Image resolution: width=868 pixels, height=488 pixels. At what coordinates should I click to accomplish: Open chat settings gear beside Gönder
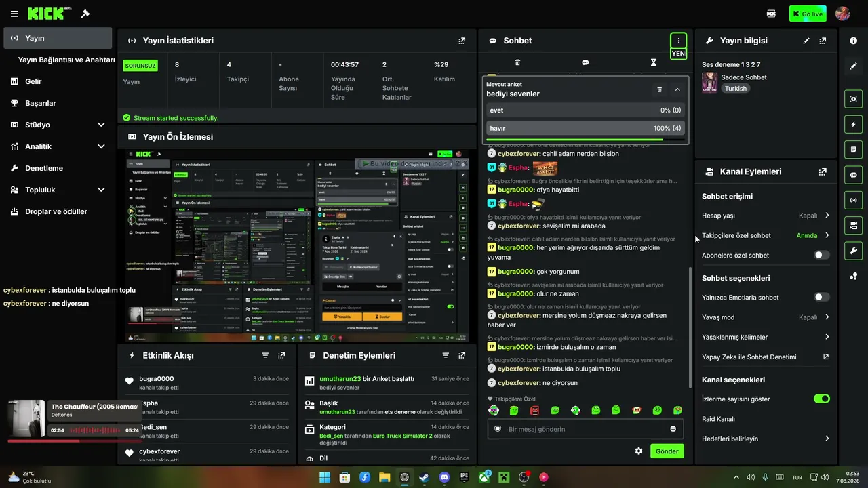click(638, 451)
